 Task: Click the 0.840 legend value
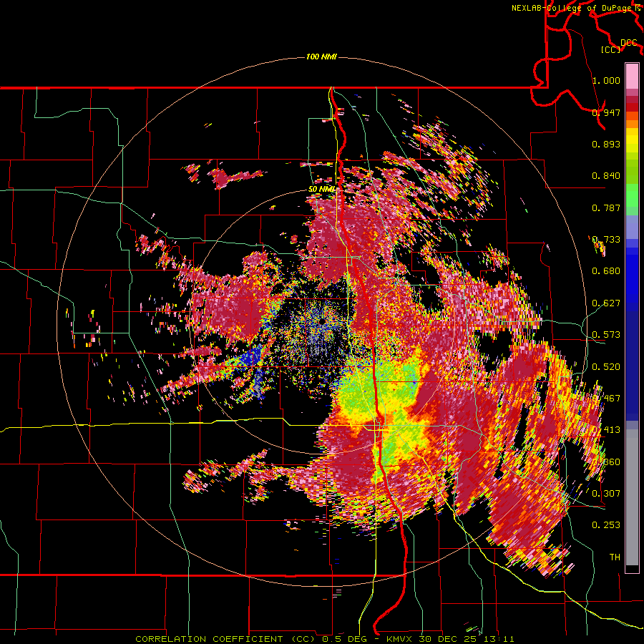point(606,176)
